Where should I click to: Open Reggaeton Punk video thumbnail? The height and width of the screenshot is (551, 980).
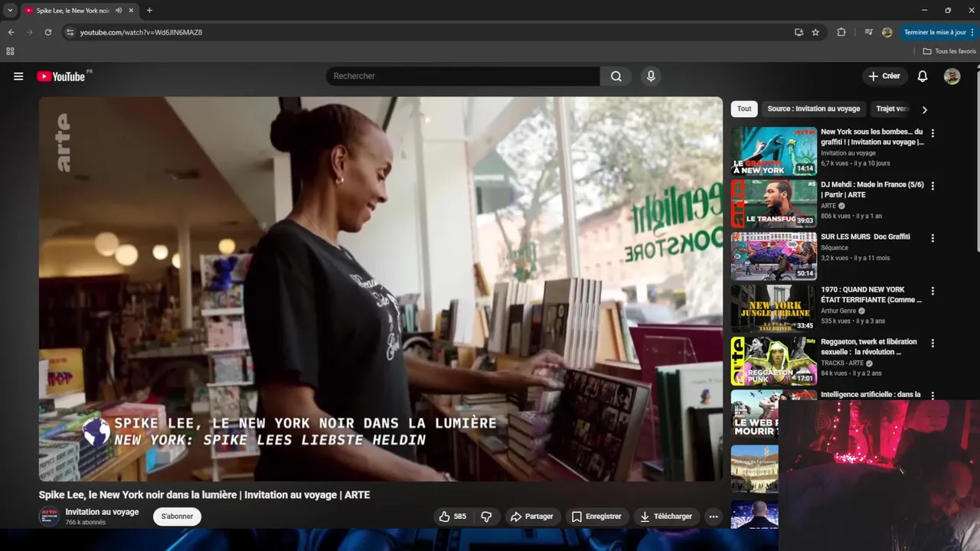pyautogui.click(x=774, y=361)
